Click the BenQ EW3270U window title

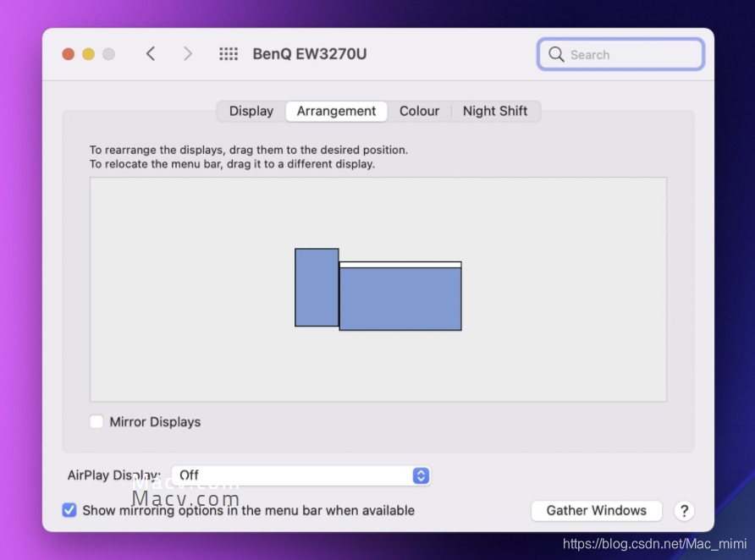pyautogui.click(x=310, y=54)
